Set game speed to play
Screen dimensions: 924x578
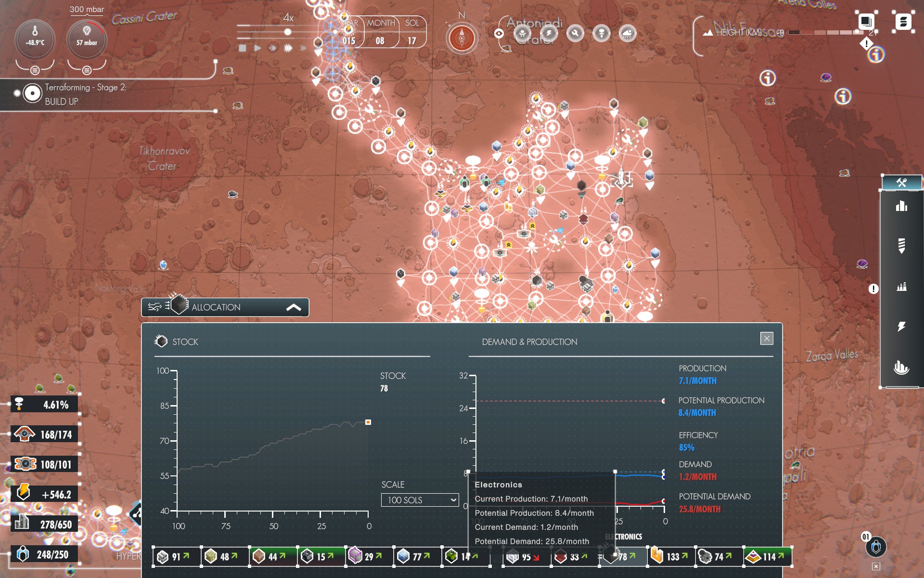click(x=257, y=48)
